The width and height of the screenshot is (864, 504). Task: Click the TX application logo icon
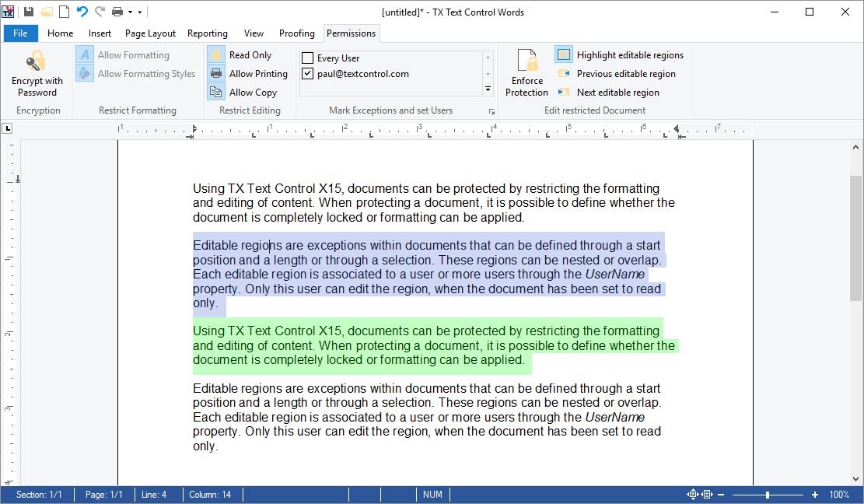point(9,12)
